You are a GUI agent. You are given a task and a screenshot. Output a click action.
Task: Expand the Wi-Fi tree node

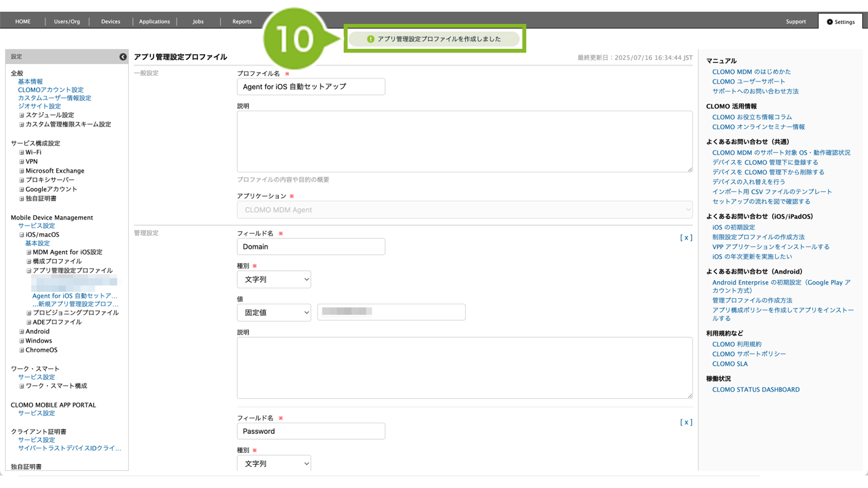[21, 152]
